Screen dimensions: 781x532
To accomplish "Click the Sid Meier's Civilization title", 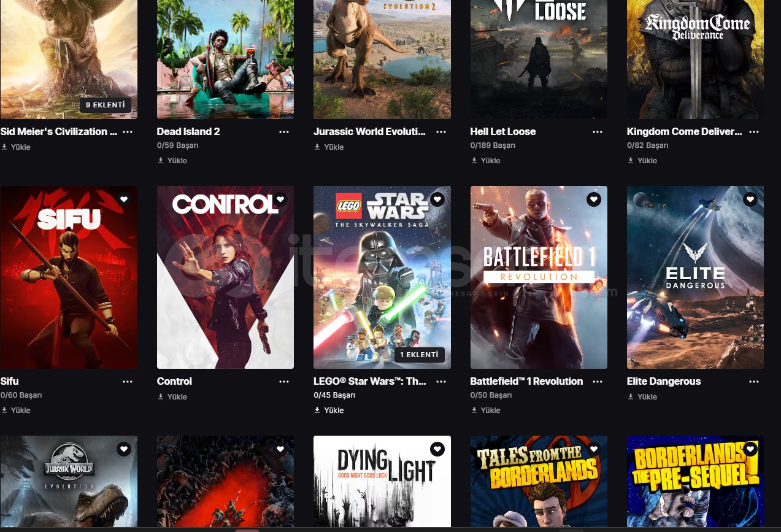I will [x=59, y=131].
